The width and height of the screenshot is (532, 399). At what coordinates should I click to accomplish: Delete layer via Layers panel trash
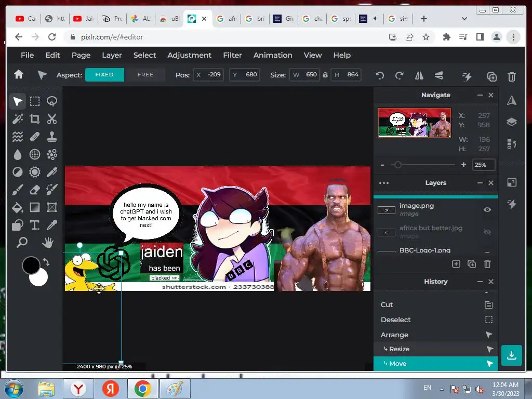pyautogui.click(x=487, y=264)
